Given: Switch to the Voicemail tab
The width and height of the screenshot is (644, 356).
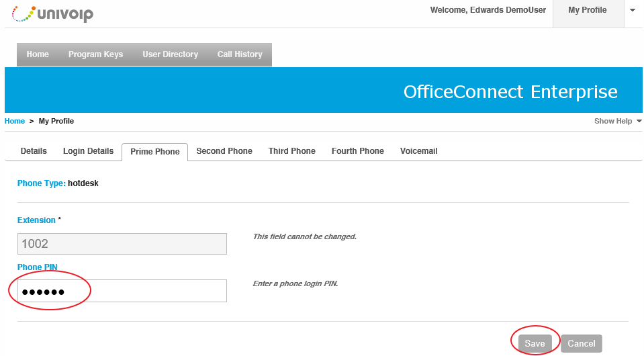Looking at the screenshot, I should tap(419, 151).
